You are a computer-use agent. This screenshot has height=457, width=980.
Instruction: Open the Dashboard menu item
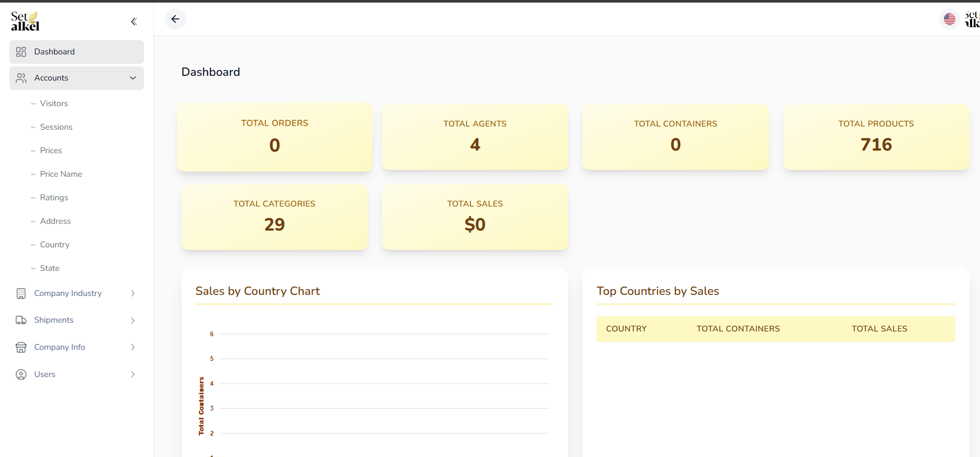pyautogui.click(x=76, y=52)
